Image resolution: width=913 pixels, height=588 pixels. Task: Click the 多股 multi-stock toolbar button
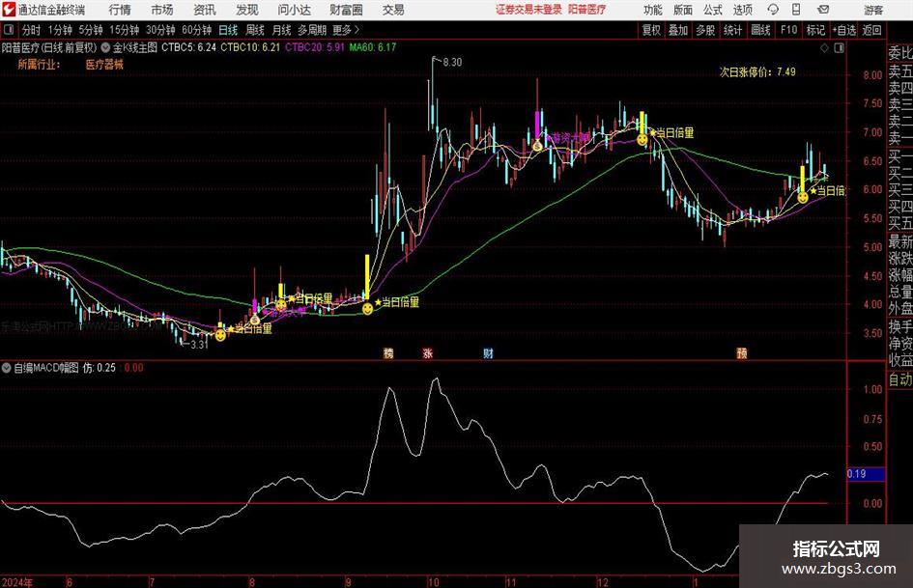point(705,30)
